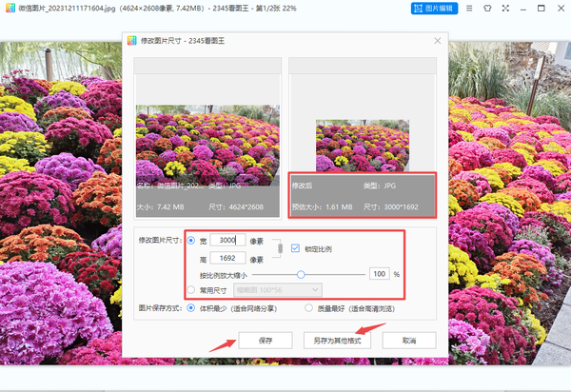Toggle the 锁定比例 checkbox
Image resolution: width=571 pixels, height=392 pixels.
click(x=295, y=248)
